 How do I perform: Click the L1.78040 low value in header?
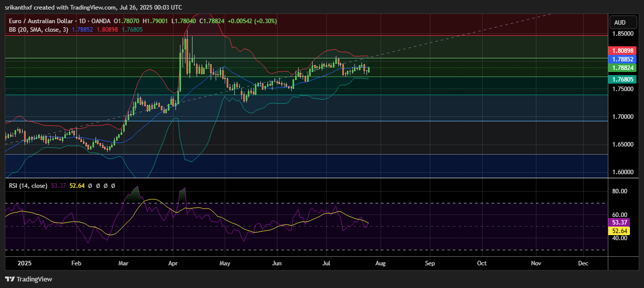point(183,21)
